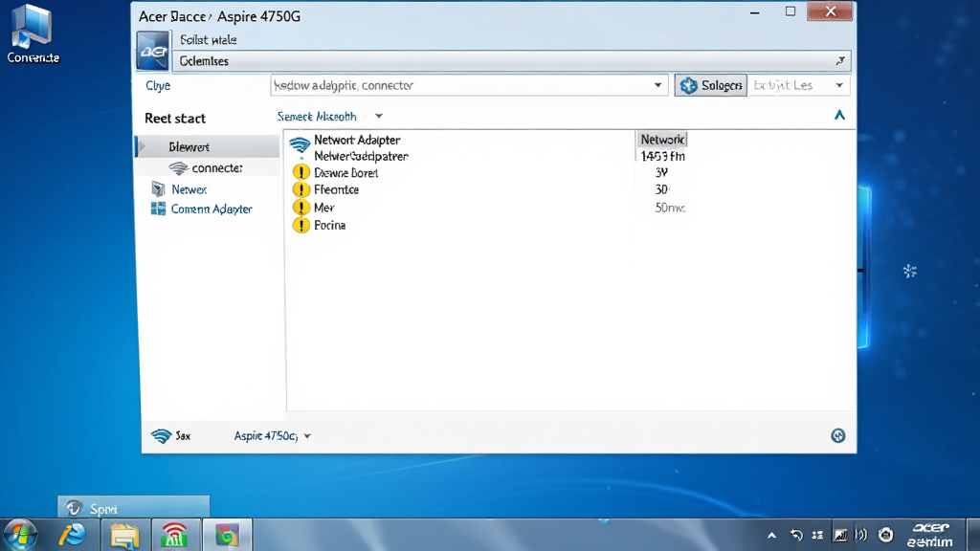Viewport: 980px width, 551px height.
Task: Click the warning icon next to Mer
Action: 301,208
